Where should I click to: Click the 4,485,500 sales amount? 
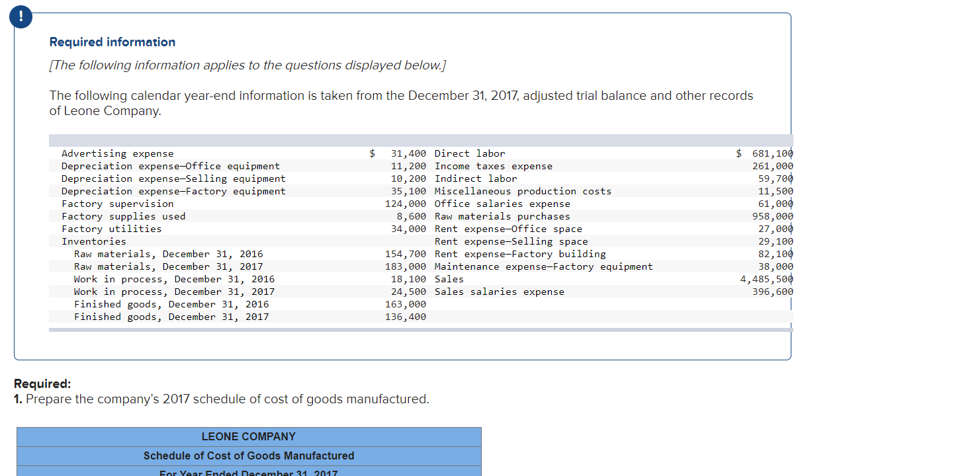tap(767, 279)
